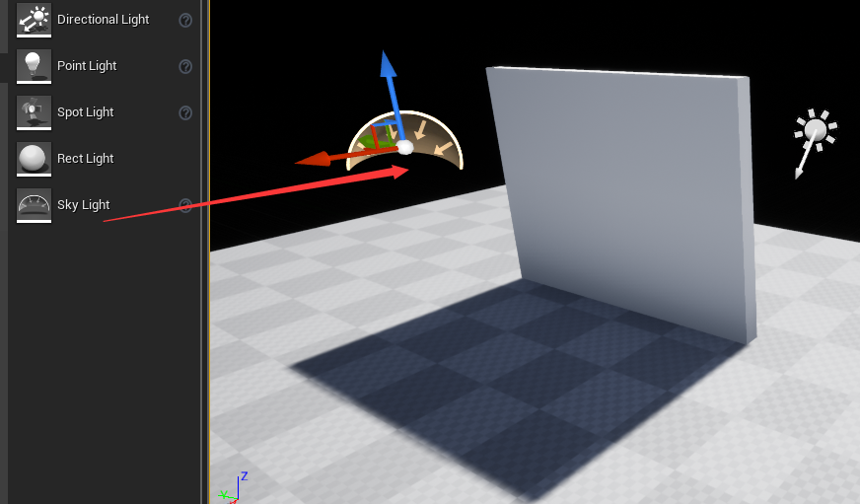Open help next to Sky Light
This screenshot has width=860, height=504.
(x=185, y=205)
